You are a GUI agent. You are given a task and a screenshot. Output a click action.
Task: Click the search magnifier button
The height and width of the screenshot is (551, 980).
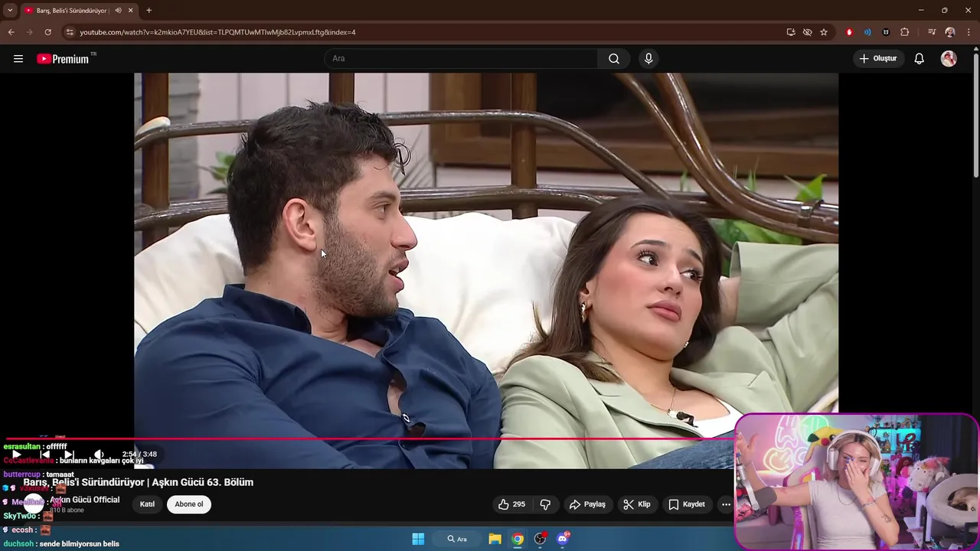click(614, 59)
